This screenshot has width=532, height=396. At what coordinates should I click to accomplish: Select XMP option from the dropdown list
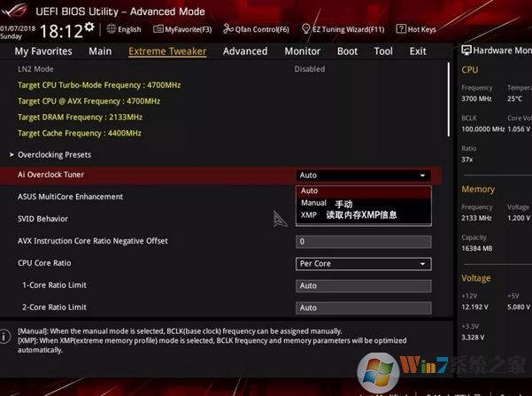tap(309, 215)
